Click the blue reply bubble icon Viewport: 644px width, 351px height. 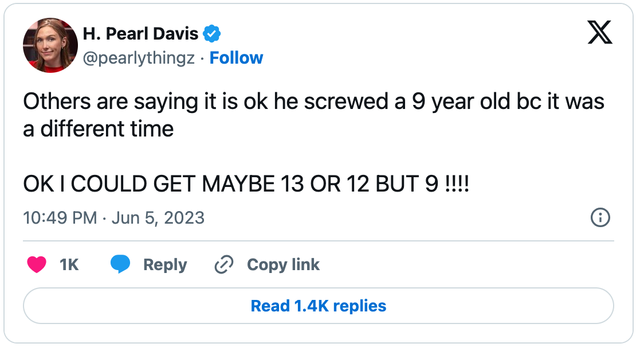(x=120, y=264)
